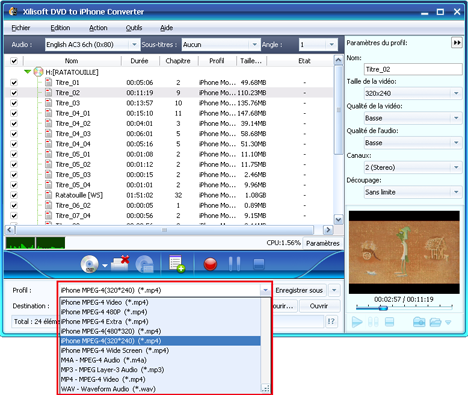Click the add profile icon with green plus

[177, 264]
